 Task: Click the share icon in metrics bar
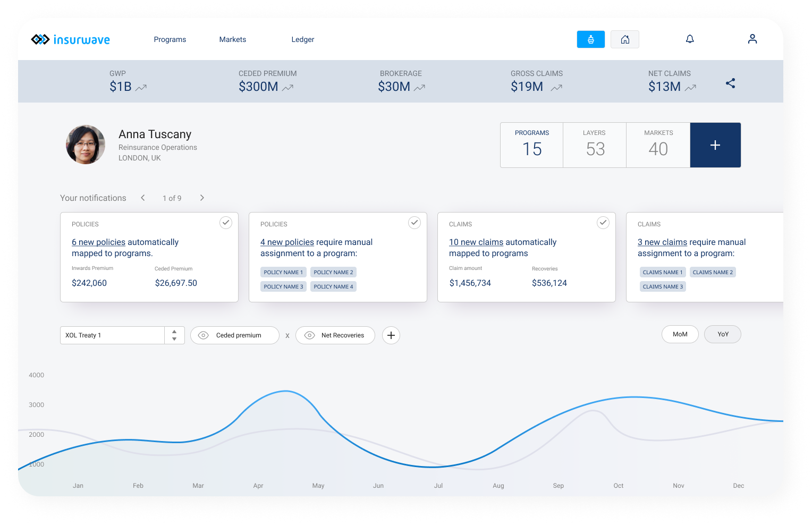[x=731, y=83]
